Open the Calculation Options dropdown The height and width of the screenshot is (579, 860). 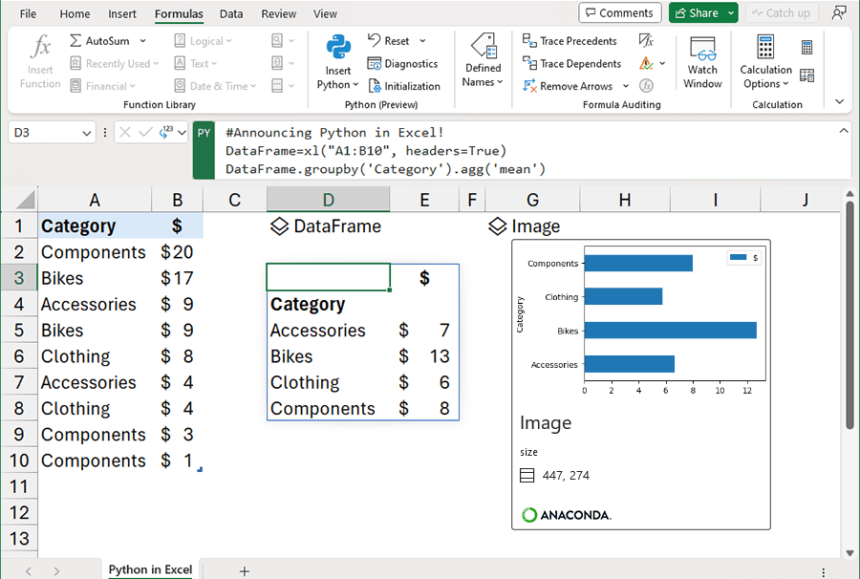(x=765, y=63)
